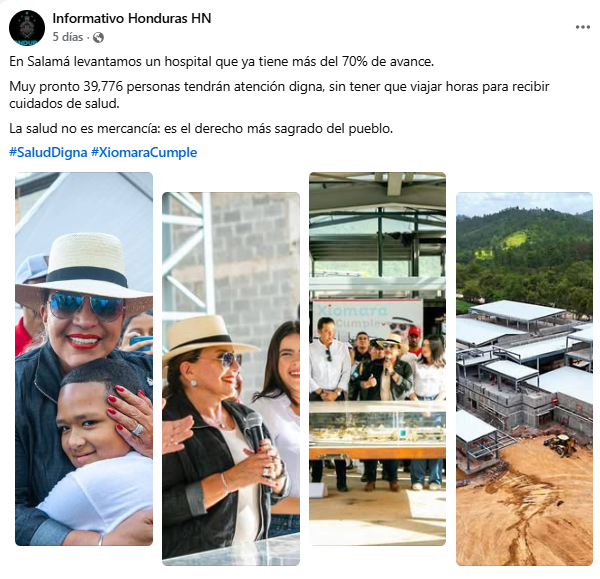Click the yellow excavator in aerial photo
This screenshot has width=600, height=579.
click(x=560, y=444)
